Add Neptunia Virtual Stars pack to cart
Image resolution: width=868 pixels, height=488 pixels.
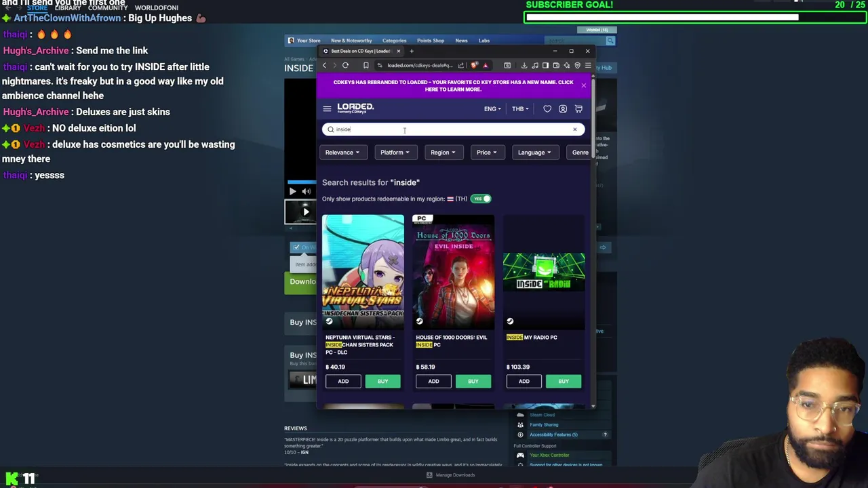(343, 382)
